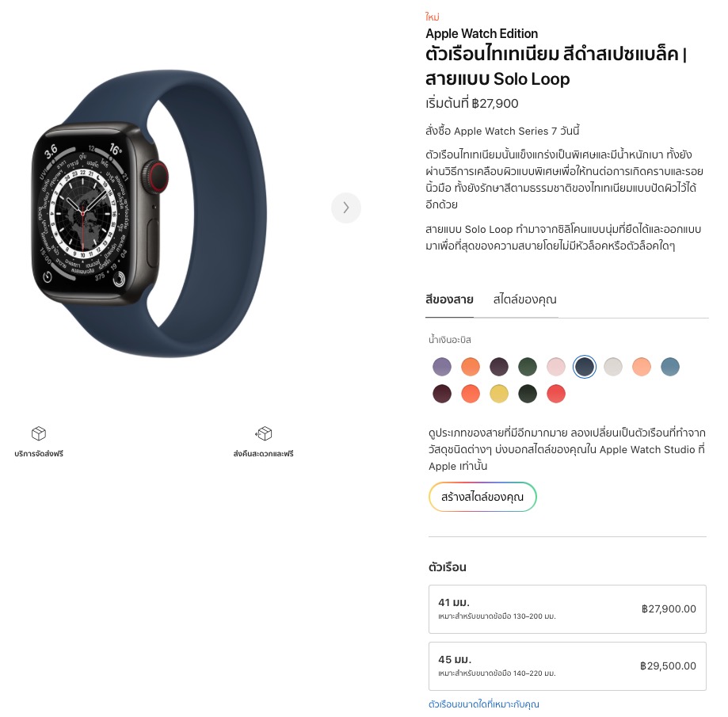The width and height of the screenshot is (728, 717).
Task: Click the free delivery box icon
Action: [39, 433]
